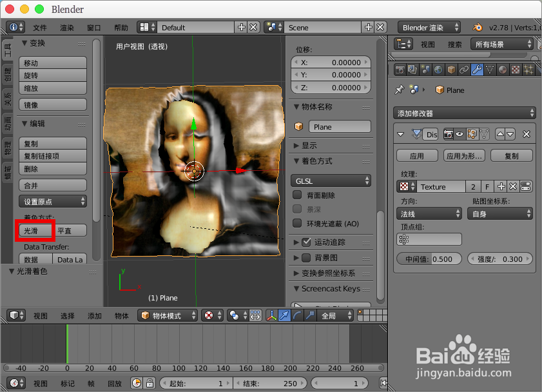Open the World properties globe tab
This screenshot has height=392, width=542.
(438, 70)
